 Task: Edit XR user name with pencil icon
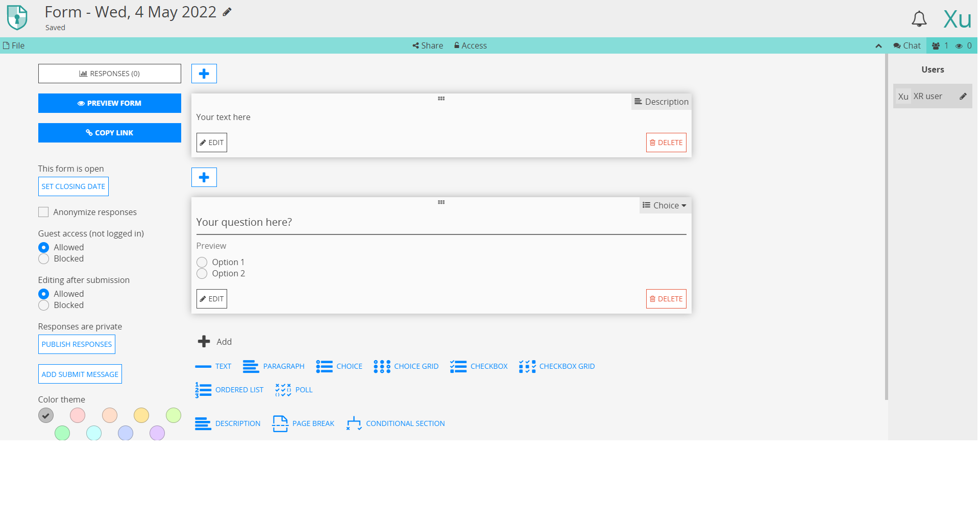(963, 97)
